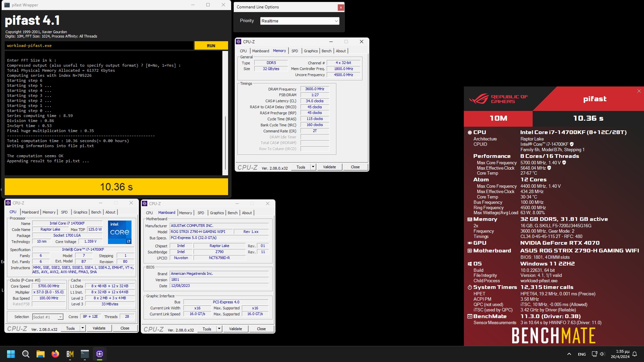Switch to CPU tab in Memory window
Image resolution: width=644 pixels, height=362 pixels.
pyautogui.click(x=243, y=51)
